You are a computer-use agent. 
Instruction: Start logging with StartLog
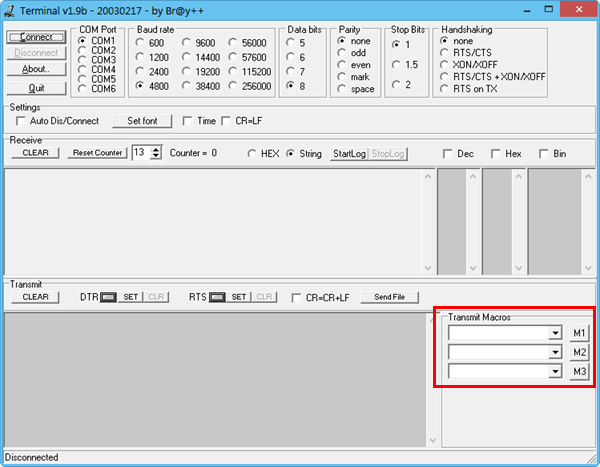coord(349,153)
